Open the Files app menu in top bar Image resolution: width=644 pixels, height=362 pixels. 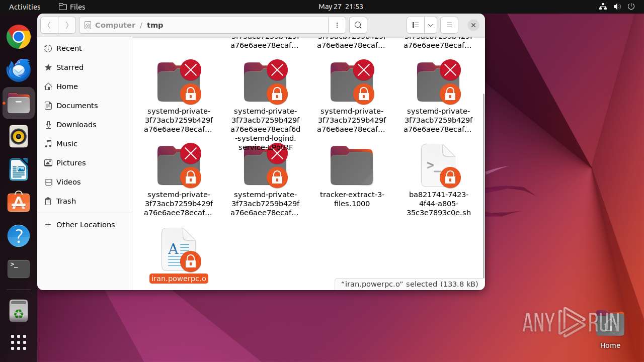[72, 7]
